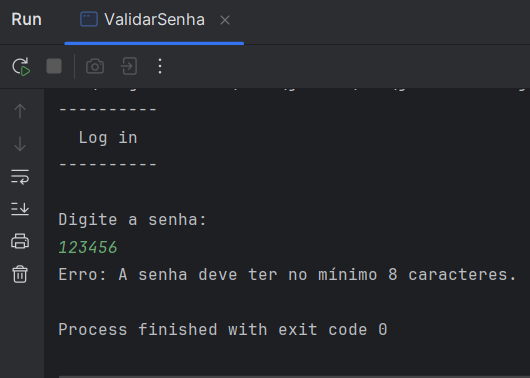Click on the green 123456 input text

88,247
